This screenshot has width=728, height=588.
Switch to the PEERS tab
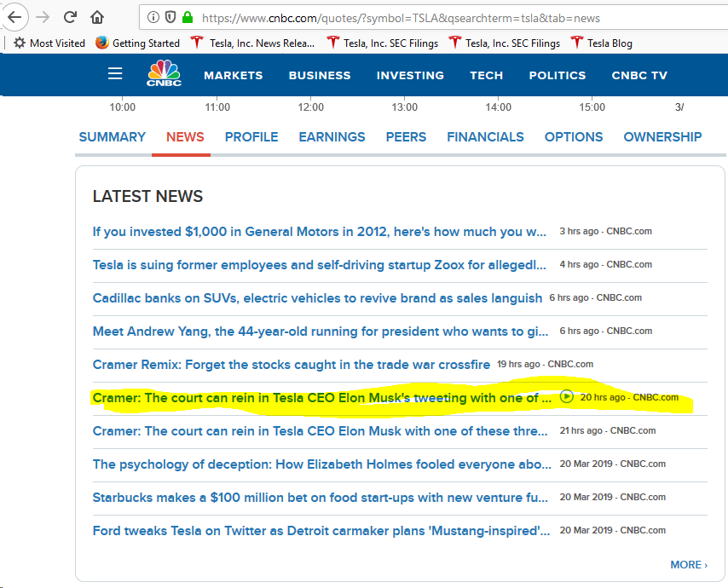pyautogui.click(x=406, y=137)
